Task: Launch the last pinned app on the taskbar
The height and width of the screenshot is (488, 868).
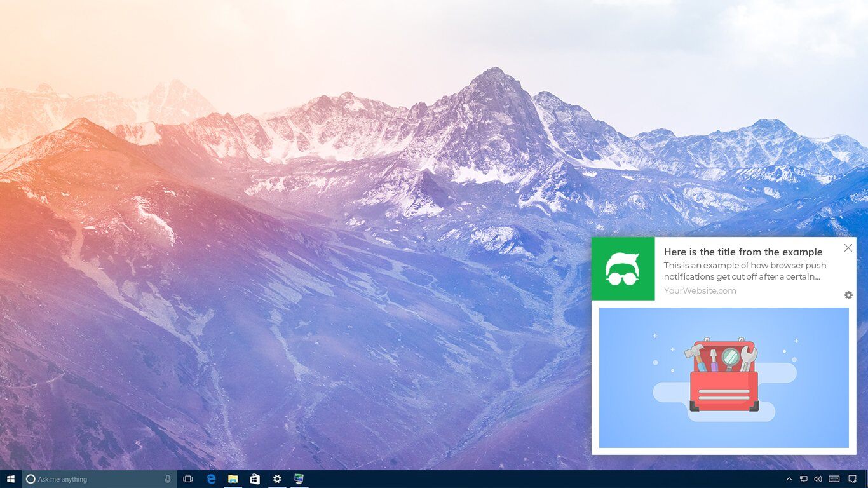Action: click(x=298, y=479)
